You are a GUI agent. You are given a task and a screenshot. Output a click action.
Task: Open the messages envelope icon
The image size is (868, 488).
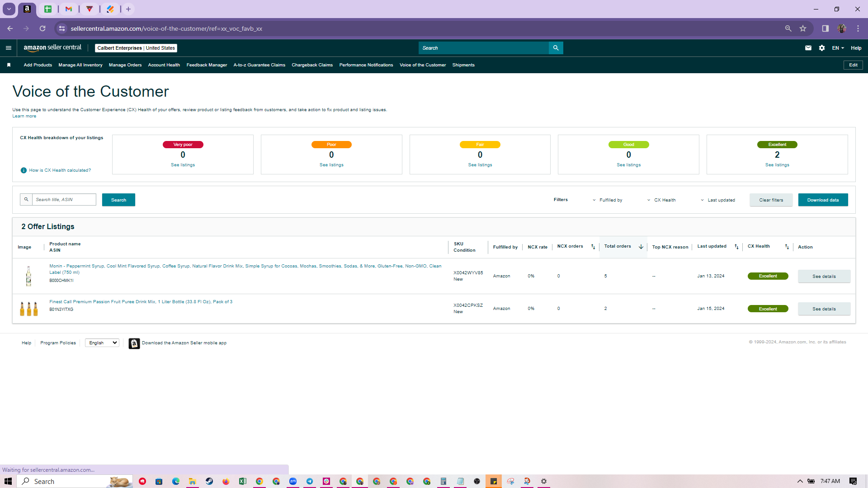point(808,48)
